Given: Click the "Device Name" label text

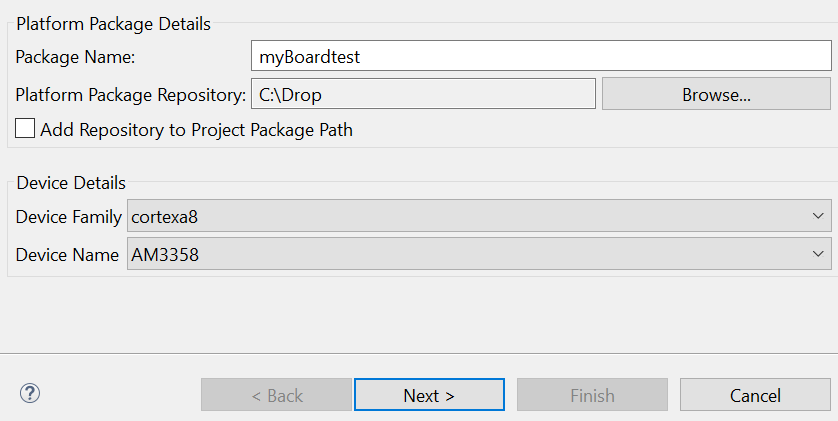Looking at the screenshot, I should tap(67, 255).
